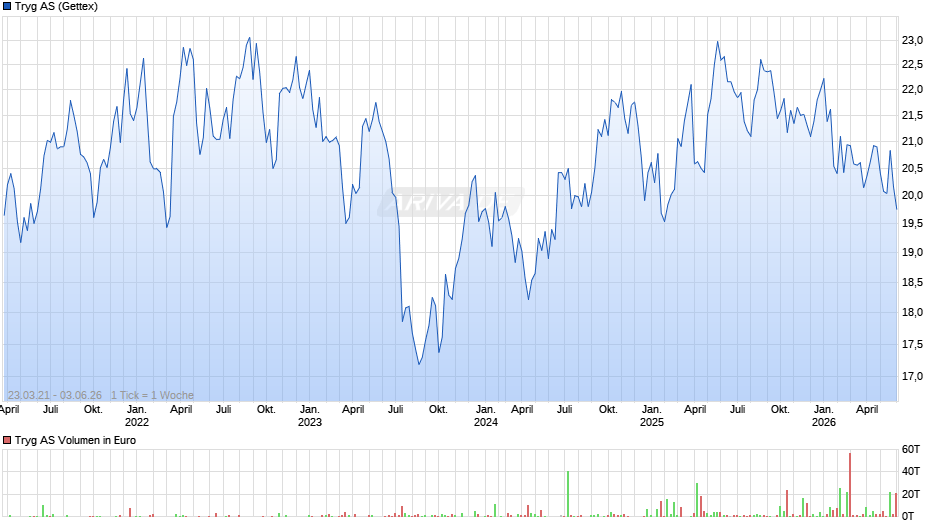This screenshot has height=526, width=940.
Task: Click the 'Jan. 2023' time axis label
Action: 309,416
